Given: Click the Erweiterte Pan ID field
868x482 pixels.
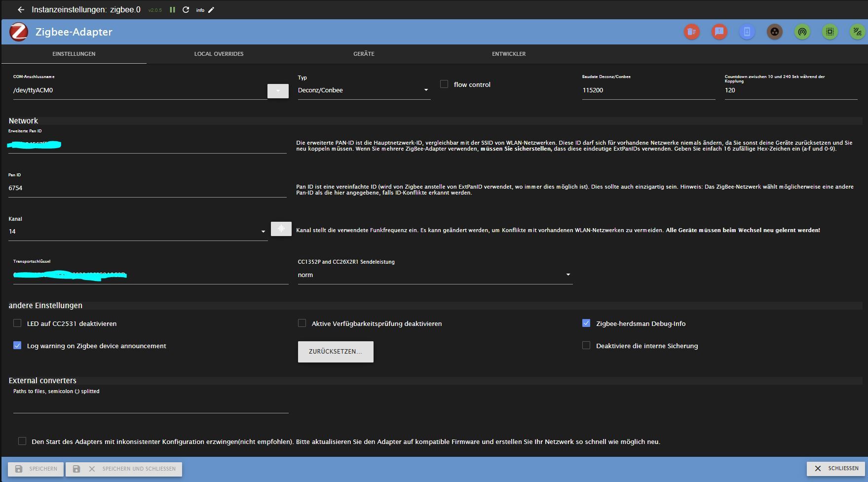Looking at the screenshot, I should coord(148,145).
